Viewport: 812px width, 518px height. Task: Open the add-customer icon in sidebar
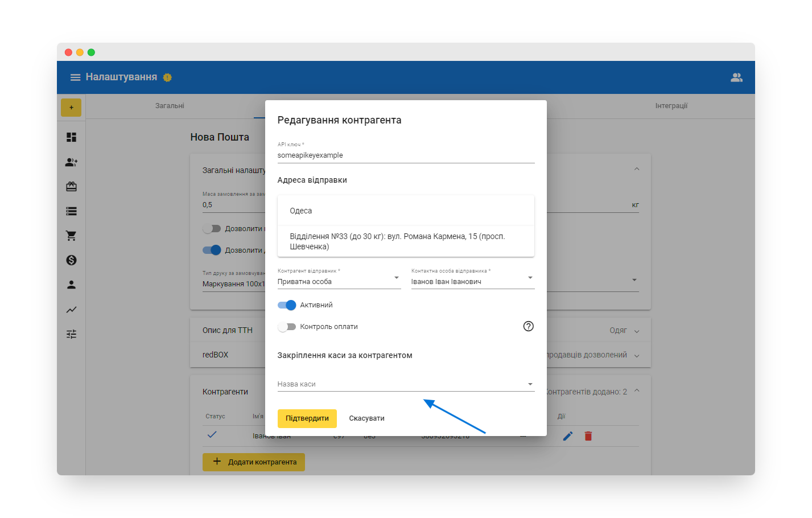(x=71, y=162)
